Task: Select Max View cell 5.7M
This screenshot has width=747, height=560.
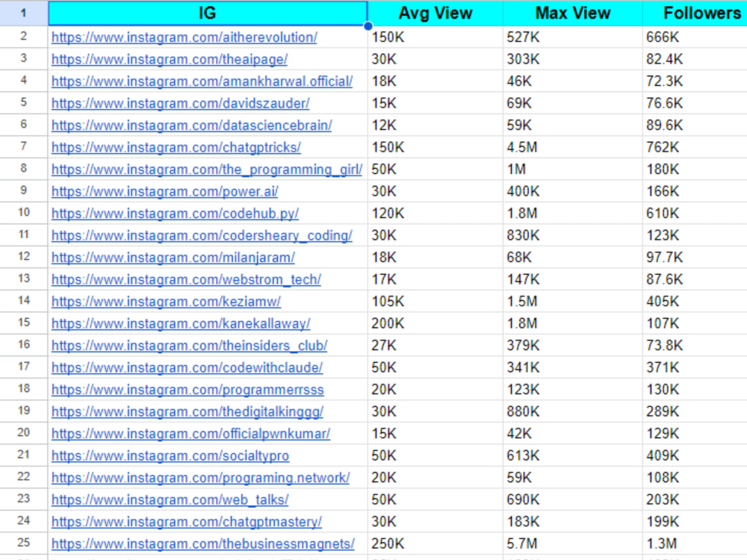Action: [x=573, y=544]
